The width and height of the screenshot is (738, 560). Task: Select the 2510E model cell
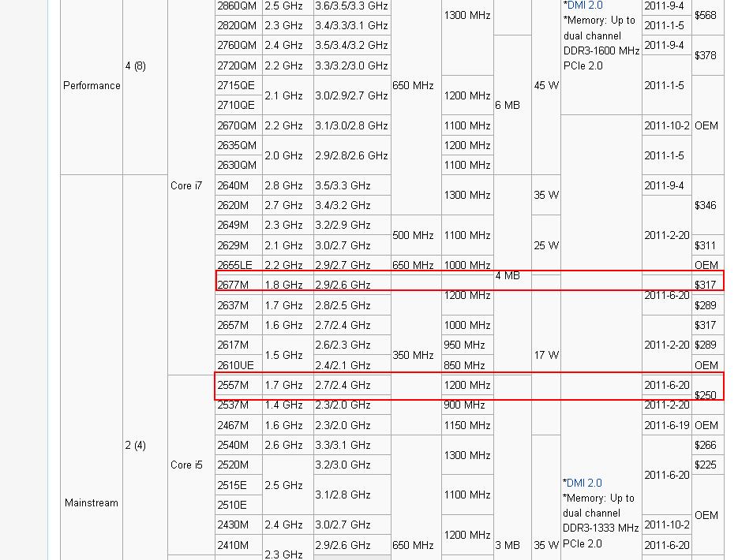click(x=238, y=505)
